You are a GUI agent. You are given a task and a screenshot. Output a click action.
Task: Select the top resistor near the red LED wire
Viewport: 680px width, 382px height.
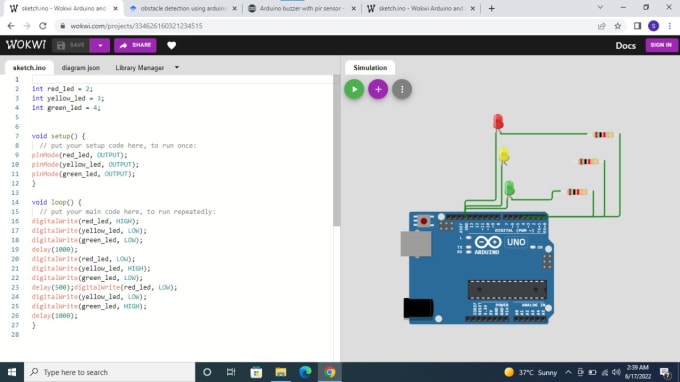pos(603,135)
